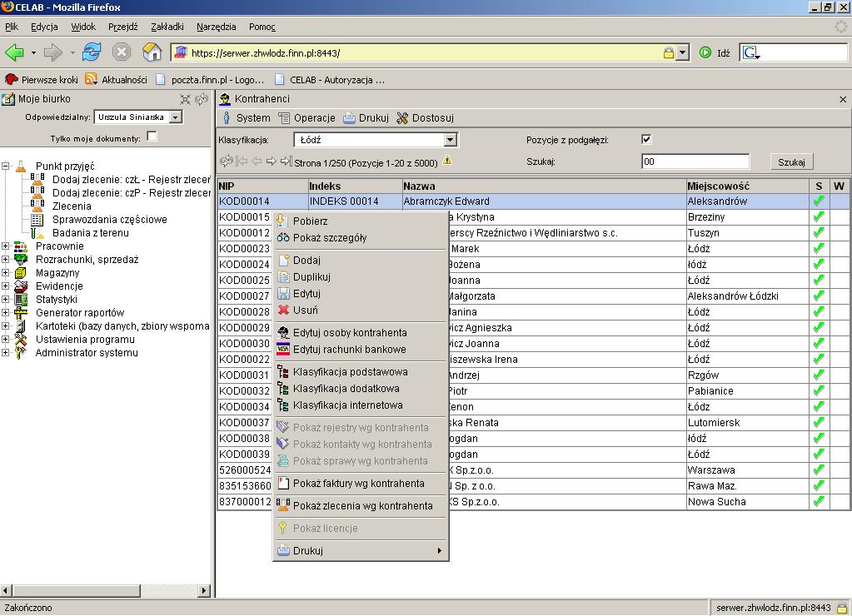This screenshot has width=852, height=616.
Task: Jump to last page arrow icon
Action: point(286,161)
